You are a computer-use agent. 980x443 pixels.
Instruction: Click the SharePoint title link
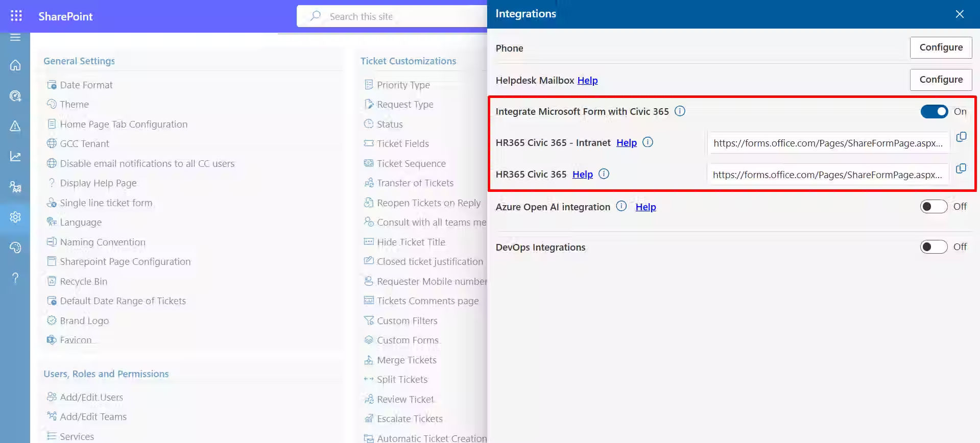[65, 16]
